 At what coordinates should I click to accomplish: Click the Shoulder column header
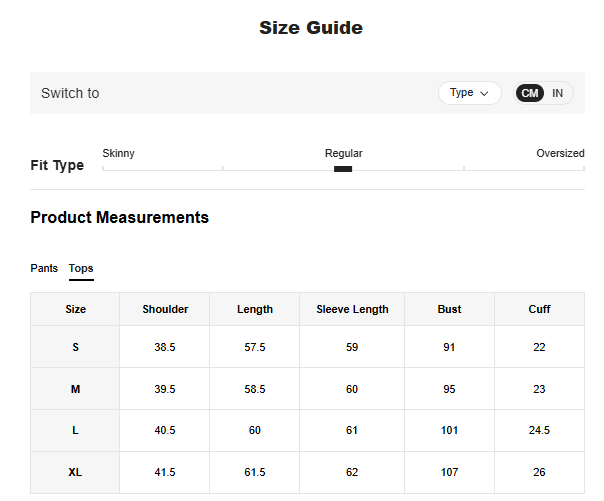(165, 309)
